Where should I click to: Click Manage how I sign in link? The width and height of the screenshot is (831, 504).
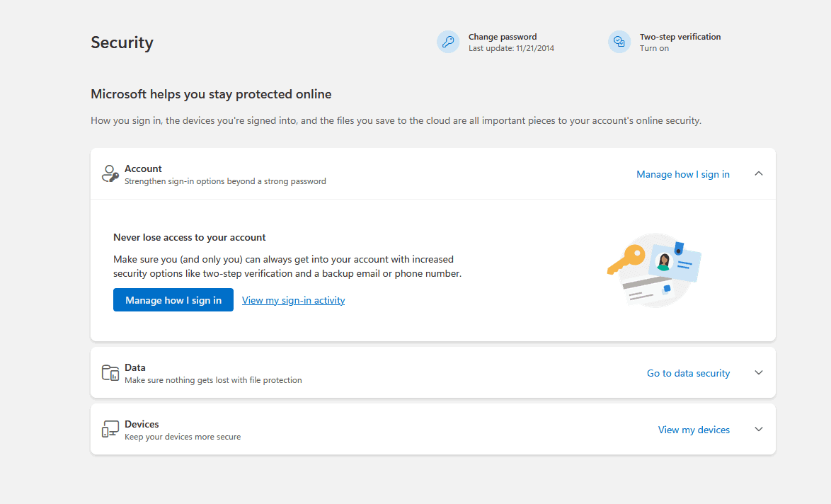[682, 174]
